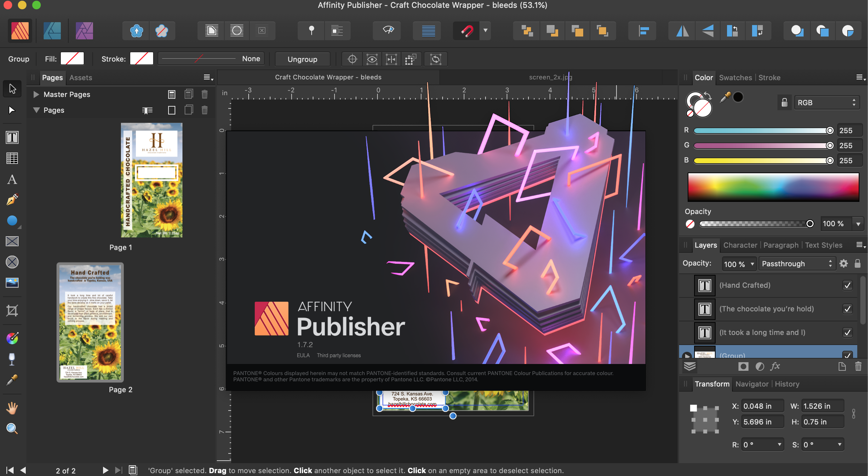Open the Rotation R dropdown in Transform
The height and width of the screenshot is (476, 868).
click(779, 445)
